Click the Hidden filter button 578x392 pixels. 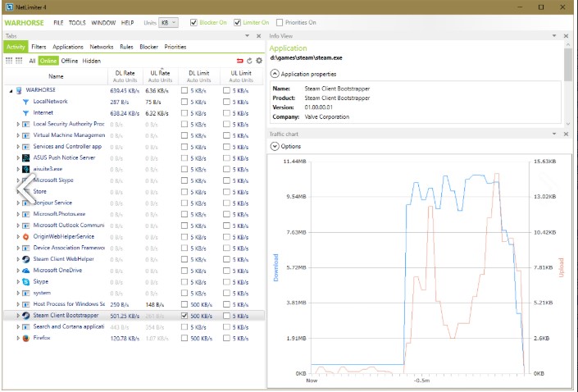92,61
